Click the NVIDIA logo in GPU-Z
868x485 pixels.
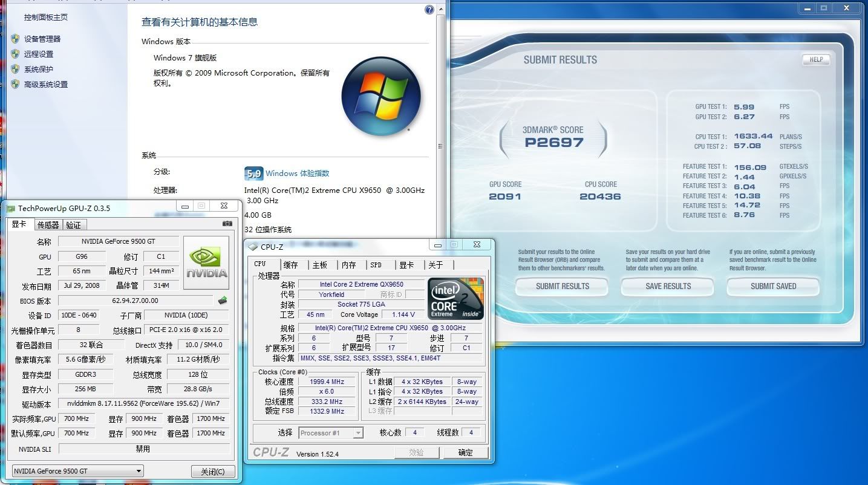coord(207,262)
